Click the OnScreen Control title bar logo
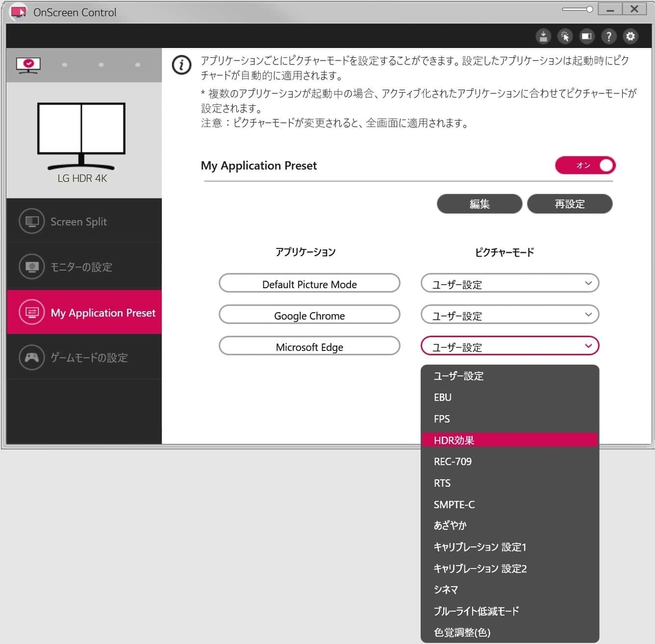This screenshot has width=655, height=644. coord(19,11)
